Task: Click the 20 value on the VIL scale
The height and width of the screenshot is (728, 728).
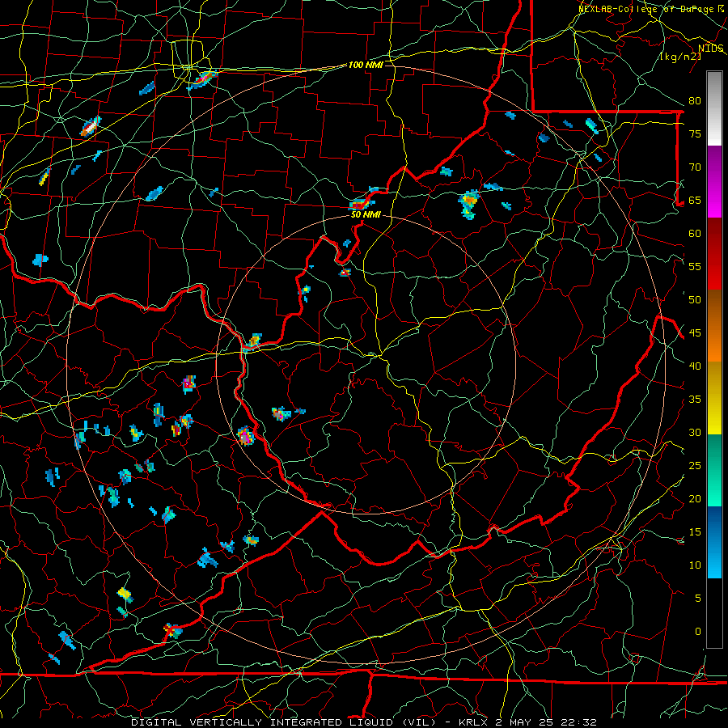Action: coord(695,498)
